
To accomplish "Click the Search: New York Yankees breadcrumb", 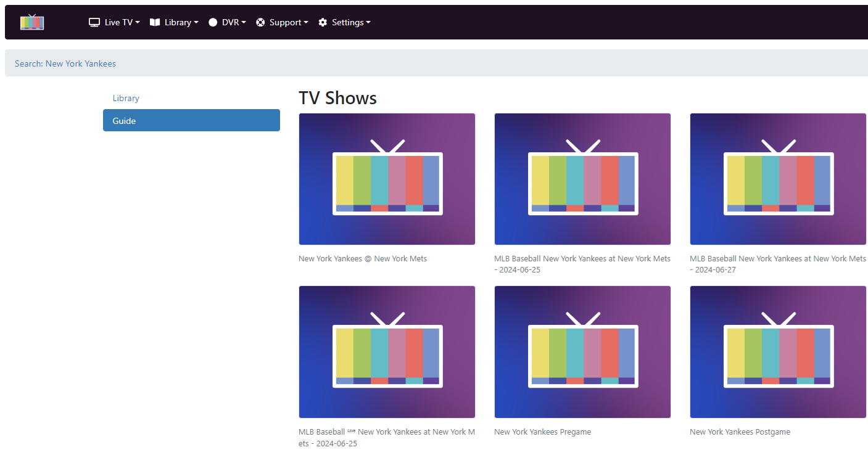I will [65, 63].
